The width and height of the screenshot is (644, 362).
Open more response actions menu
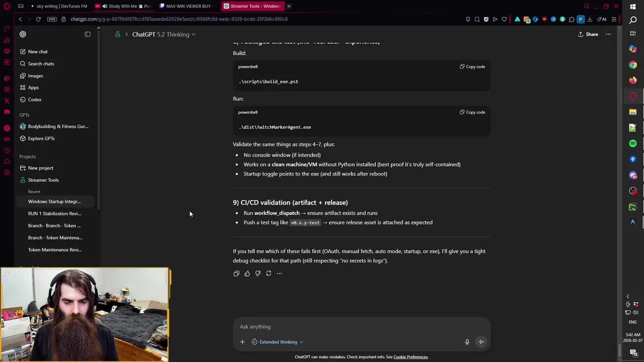coord(279,274)
